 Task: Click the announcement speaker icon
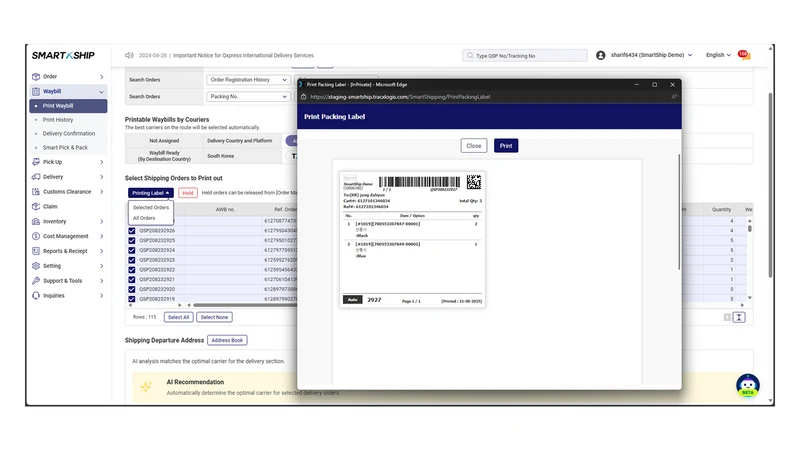click(x=129, y=55)
